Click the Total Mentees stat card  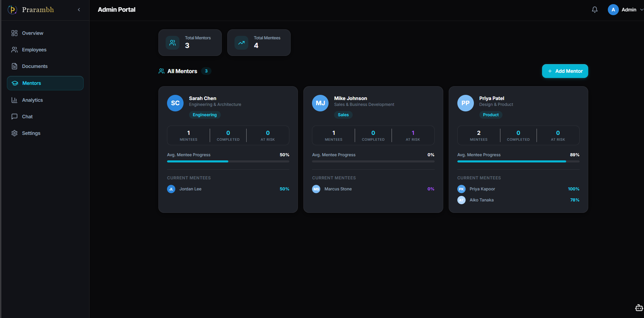(259, 42)
